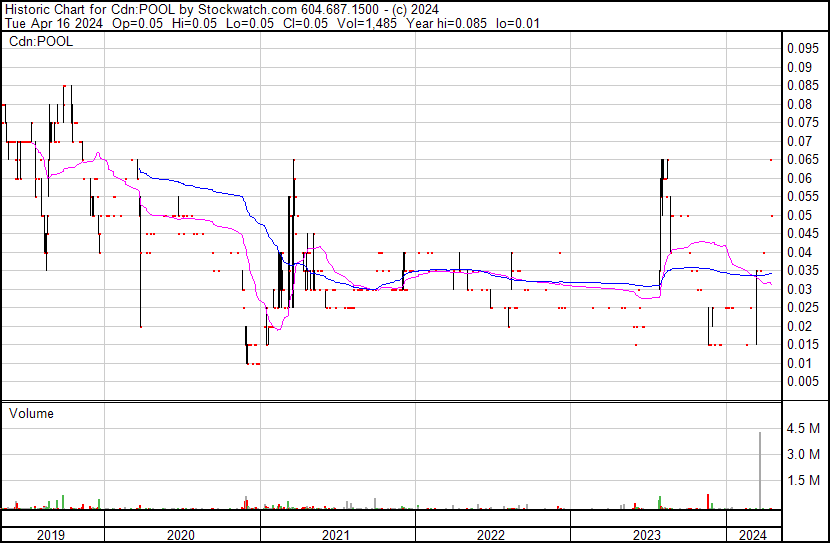The image size is (830, 543).
Task: Click the 0.02 price axis value
Action: tap(799, 327)
